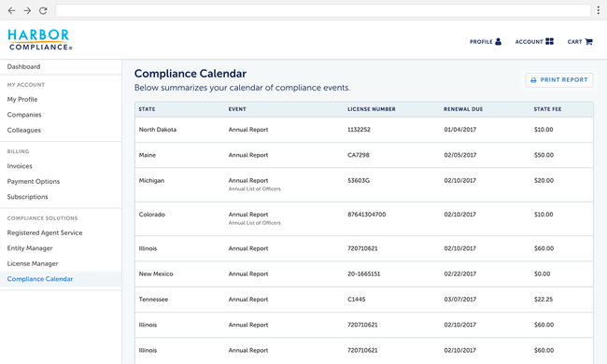Open Registered Agent Service

pos(45,233)
